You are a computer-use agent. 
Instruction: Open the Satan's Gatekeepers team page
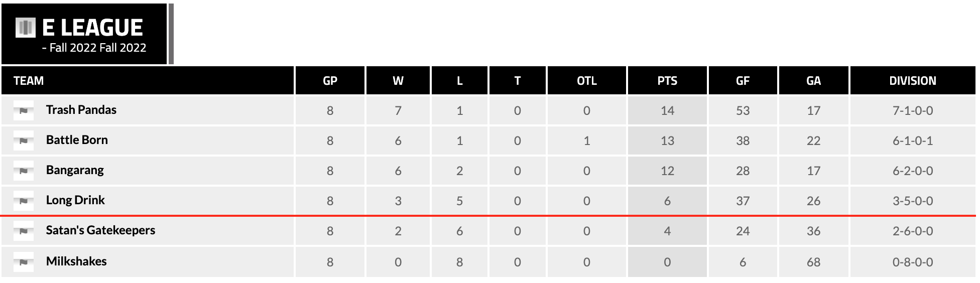coord(100,230)
